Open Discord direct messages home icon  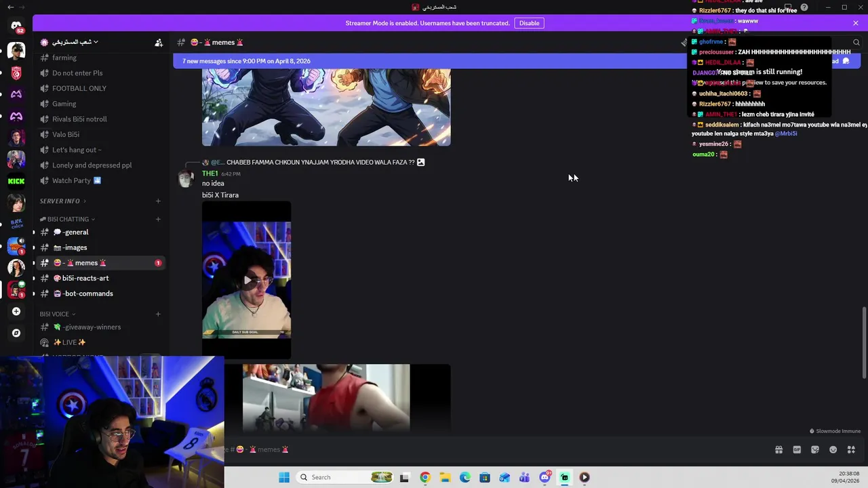pyautogui.click(x=16, y=26)
